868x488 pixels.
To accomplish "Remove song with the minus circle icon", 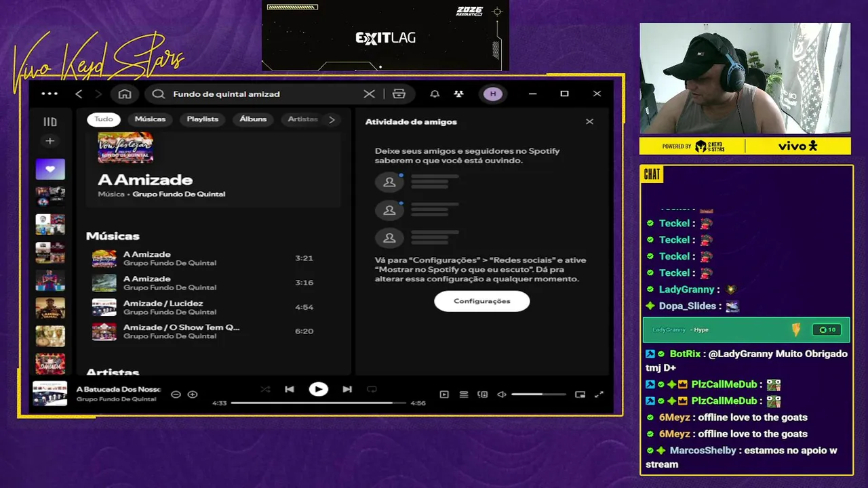I will coord(176,394).
